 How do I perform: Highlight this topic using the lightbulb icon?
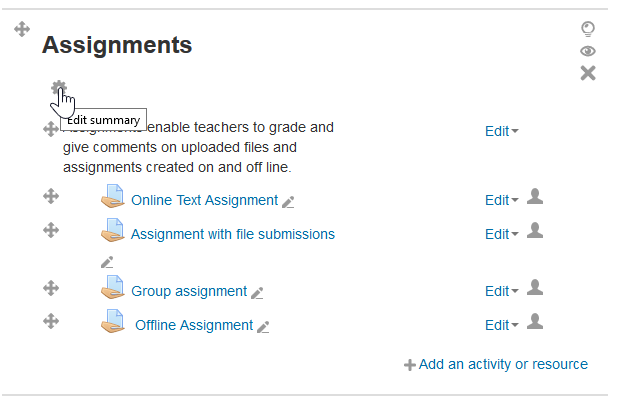click(588, 29)
